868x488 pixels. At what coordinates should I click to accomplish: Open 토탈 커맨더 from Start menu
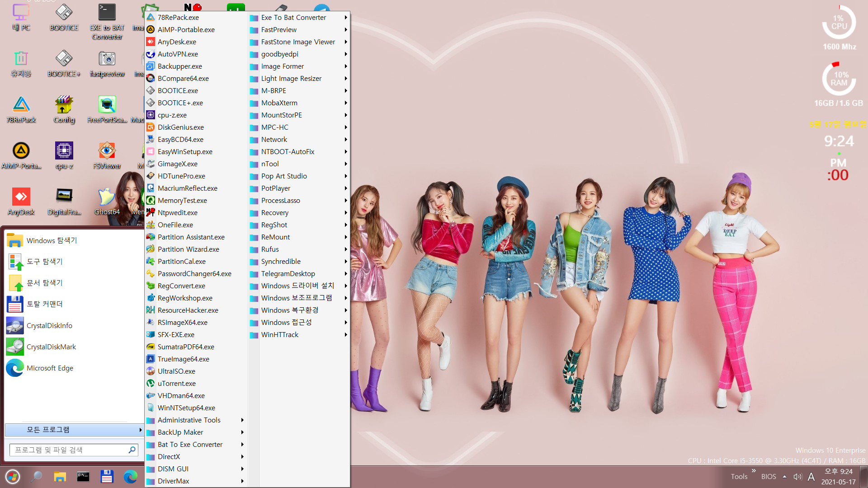pyautogui.click(x=74, y=304)
